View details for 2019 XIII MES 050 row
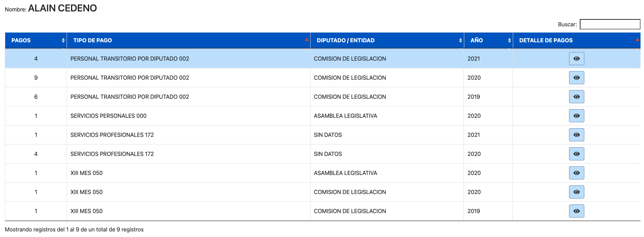This screenshot has width=644, height=237. (x=576, y=211)
